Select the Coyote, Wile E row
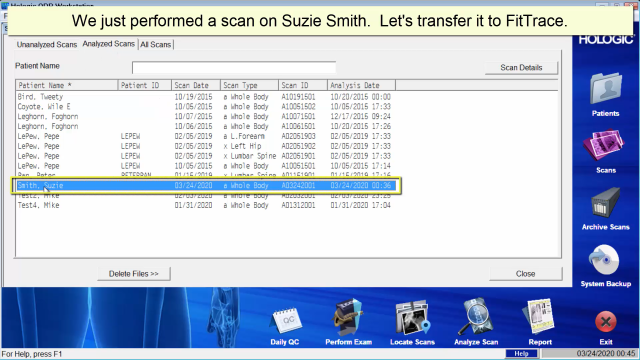 [205, 107]
